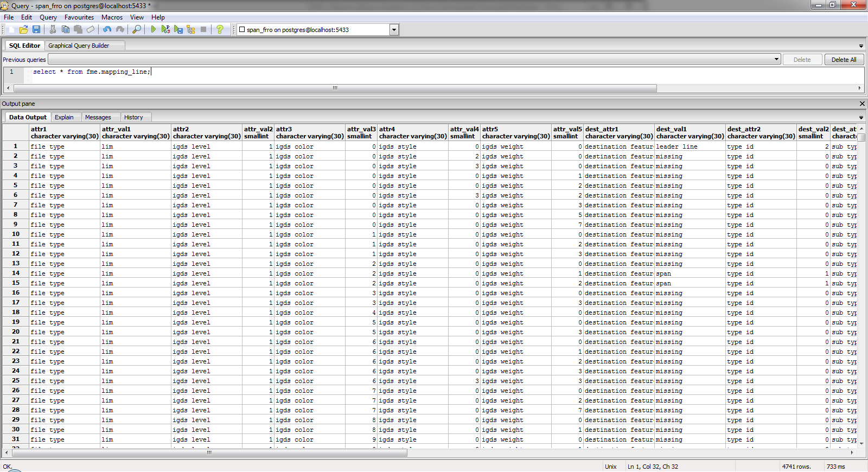Screen dimensions: 868x472
Task: Click the '733 ms' status bar entry
Action: click(x=836, y=467)
